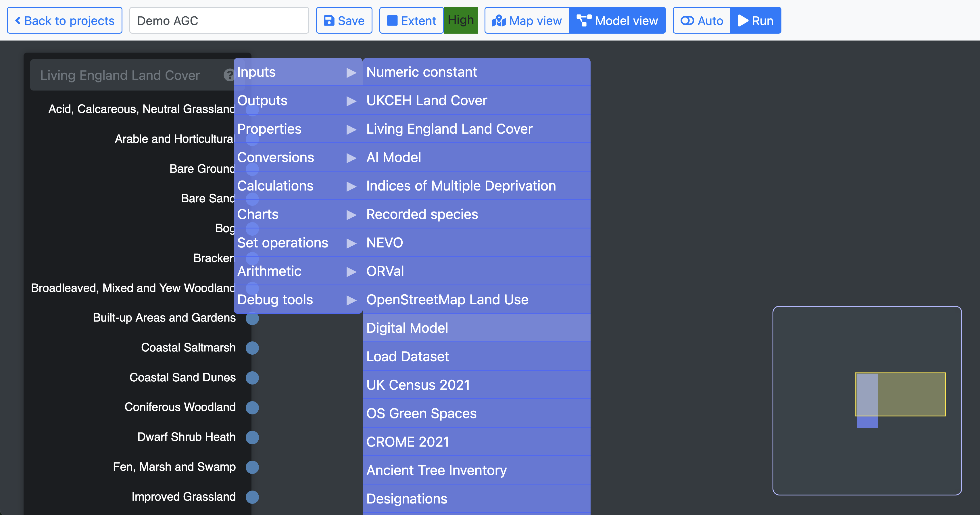The height and width of the screenshot is (515, 980).
Task: Click the Map view map icon
Action: point(499,20)
